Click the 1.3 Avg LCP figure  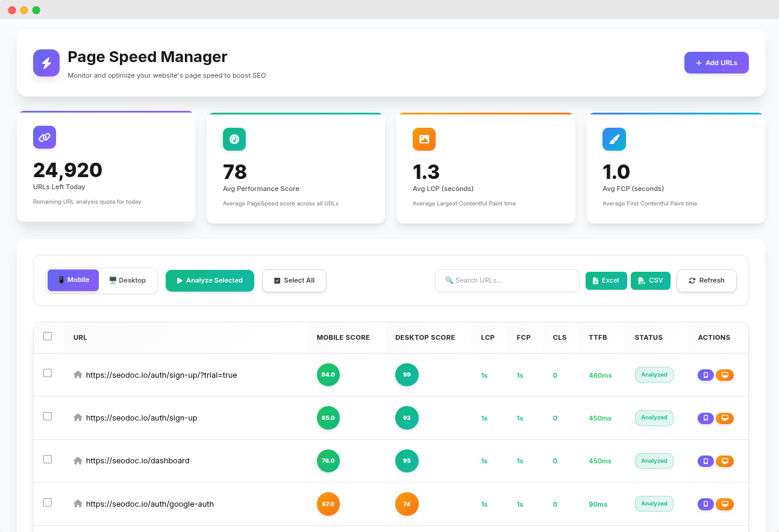[427, 172]
